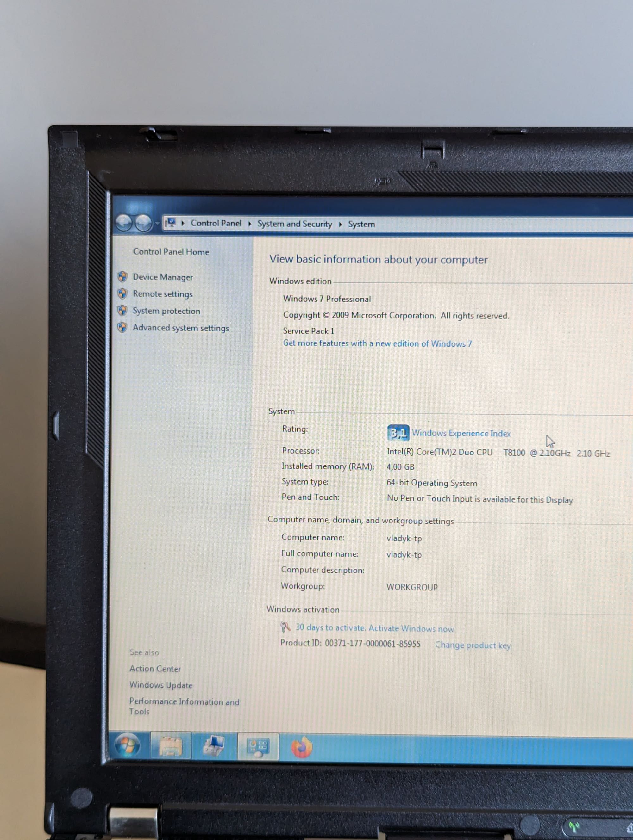
Task: Open Remote settings
Action: coord(163,294)
